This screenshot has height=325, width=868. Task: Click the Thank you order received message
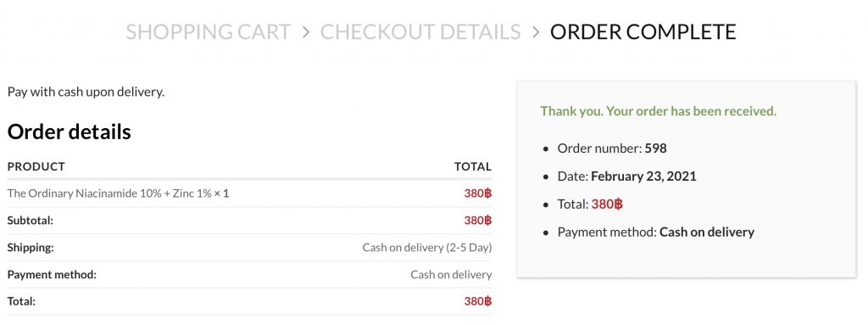click(x=659, y=111)
